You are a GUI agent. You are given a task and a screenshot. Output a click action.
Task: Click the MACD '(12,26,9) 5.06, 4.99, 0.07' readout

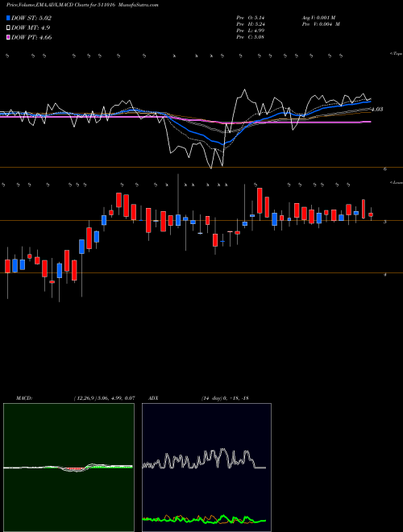click(x=104, y=397)
